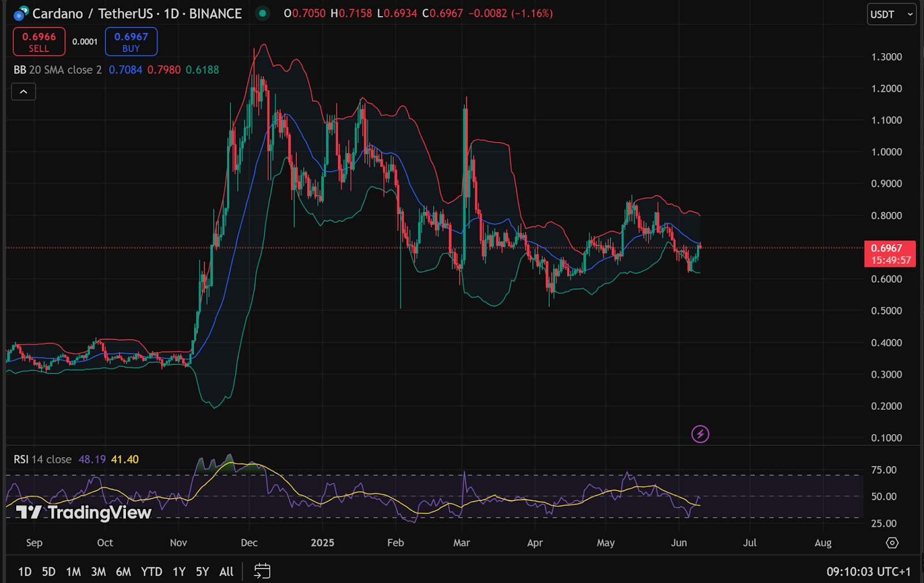Open the USDT currency dropdown

[892, 14]
